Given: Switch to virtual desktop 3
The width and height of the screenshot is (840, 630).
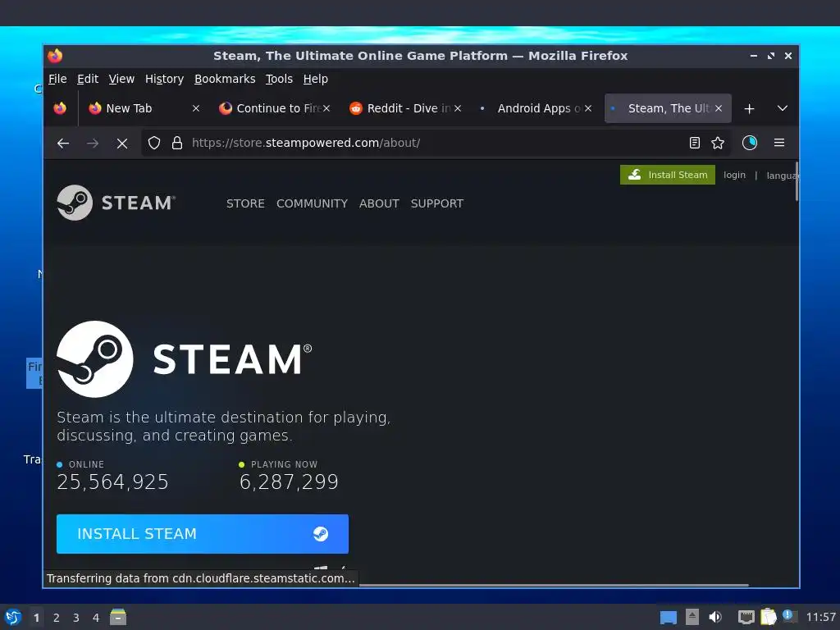Looking at the screenshot, I should click(76, 618).
